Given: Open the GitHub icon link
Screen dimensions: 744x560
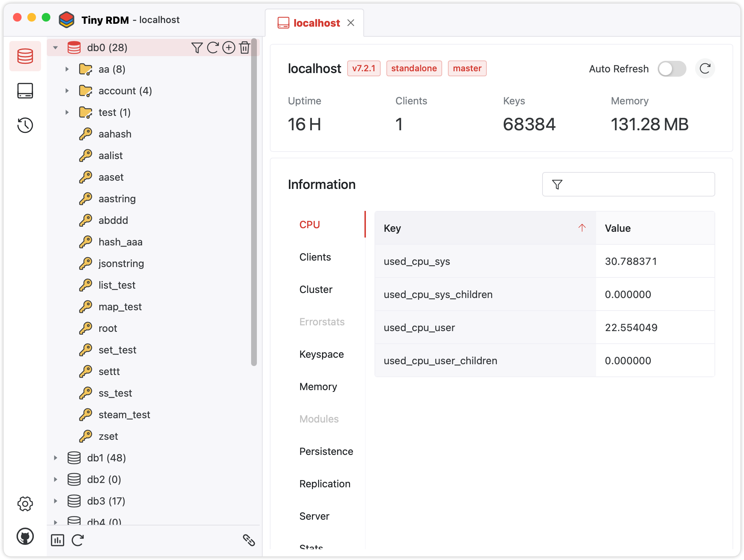Looking at the screenshot, I should [25, 536].
